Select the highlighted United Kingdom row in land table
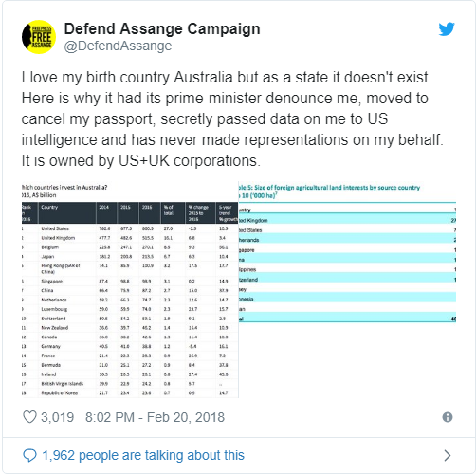Viewport: 476px width, 474px height. click(347, 220)
